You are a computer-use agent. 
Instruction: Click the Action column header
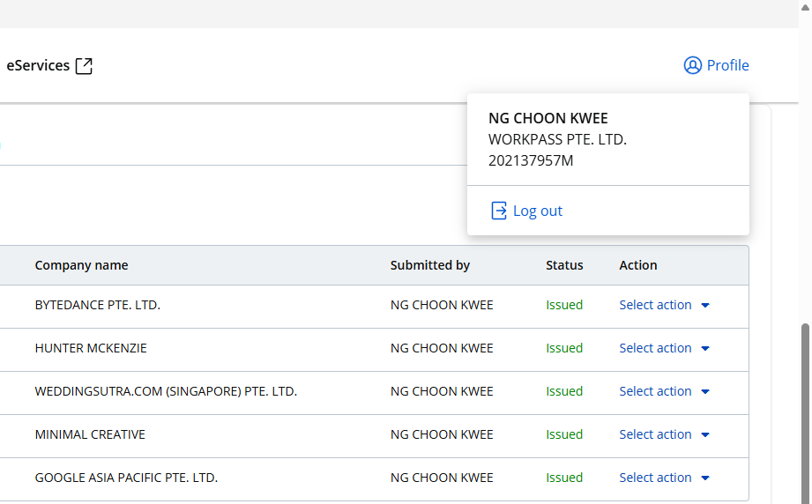637,265
